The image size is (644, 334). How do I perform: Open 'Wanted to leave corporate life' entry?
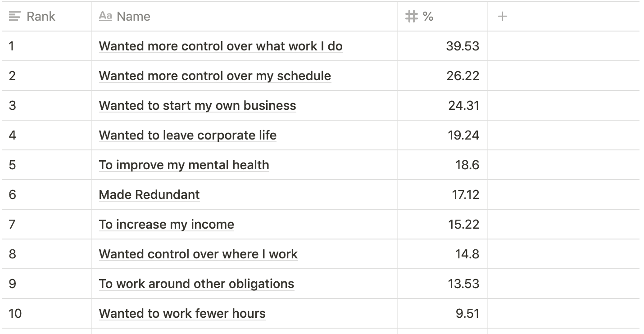pyautogui.click(x=188, y=135)
